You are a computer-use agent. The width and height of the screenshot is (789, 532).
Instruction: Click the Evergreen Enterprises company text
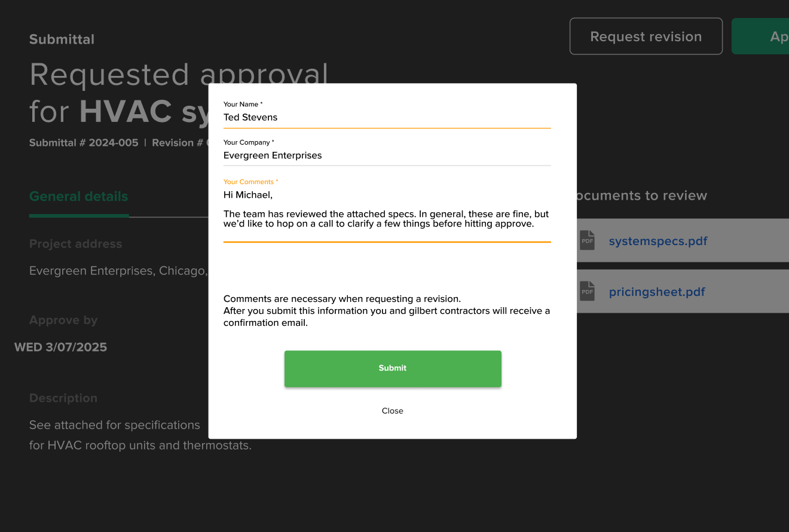click(273, 155)
